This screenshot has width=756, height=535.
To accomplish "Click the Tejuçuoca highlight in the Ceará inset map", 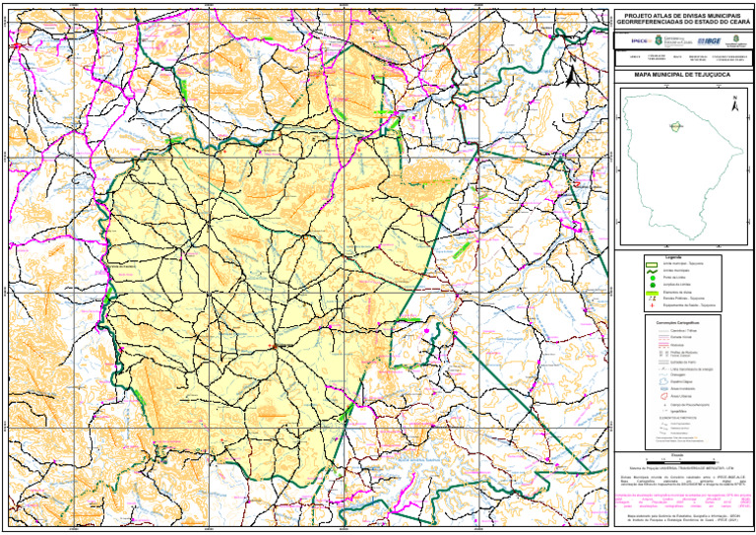I will pos(675,126).
